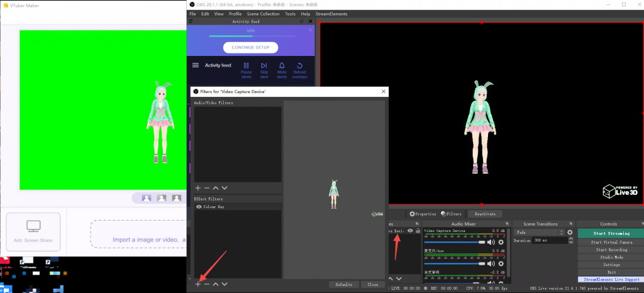The height and width of the screenshot is (293, 644).
Task: Float the Activity feed dock panel
Action: pos(302,21)
